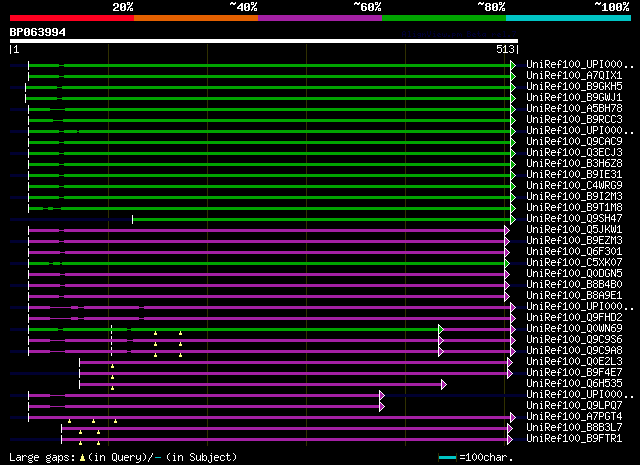Pick the UniRef100_C4WRG9 hit
Image resolution: width=640 pixels, height=465 pixels.
574,186
